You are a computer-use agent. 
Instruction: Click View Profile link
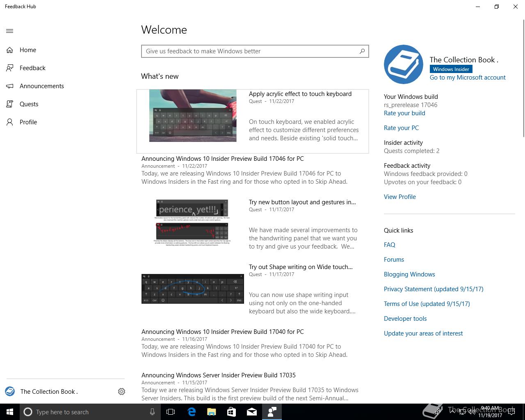coord(400,197)
